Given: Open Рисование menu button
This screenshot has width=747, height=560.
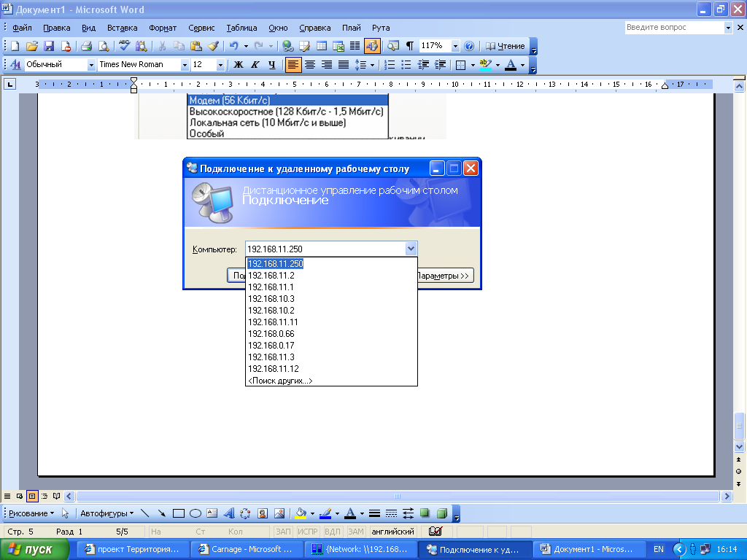Looking at the screenshot, I should (31, 513).
